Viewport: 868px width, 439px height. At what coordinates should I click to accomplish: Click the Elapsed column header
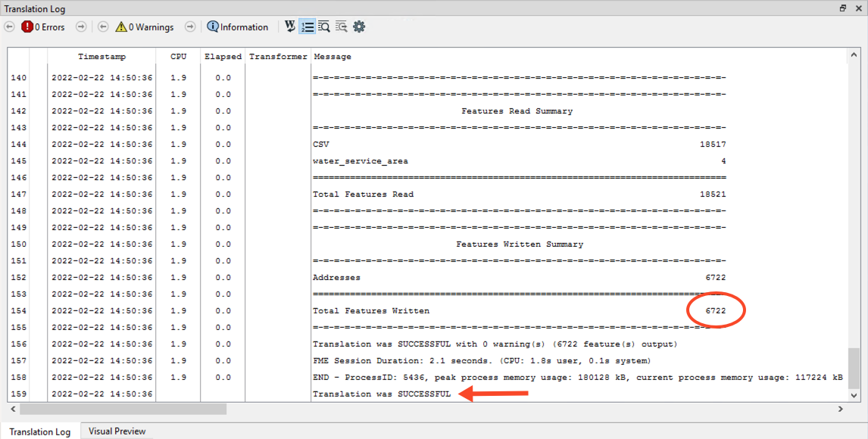pyautogui.click(x=223, y=57)
